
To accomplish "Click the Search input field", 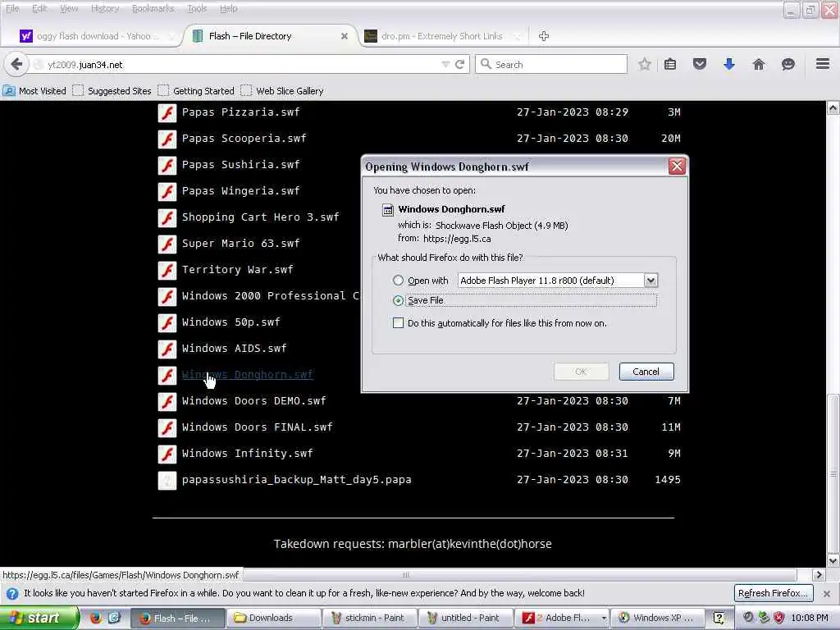I will (552, 64).
